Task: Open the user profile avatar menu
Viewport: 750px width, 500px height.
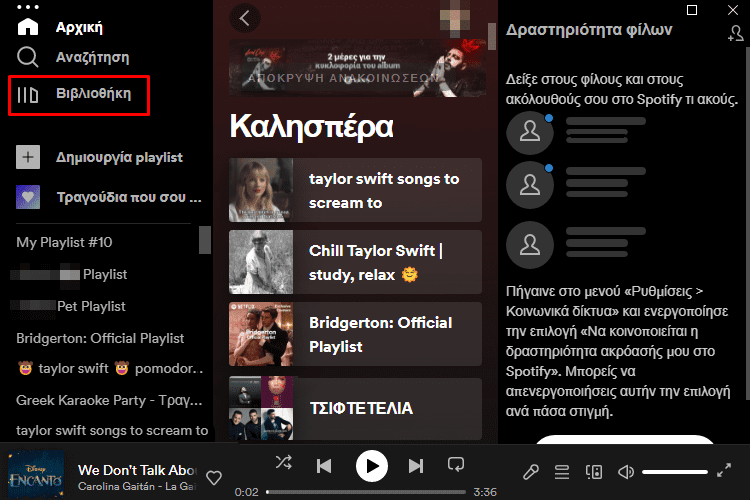Action: (454, 19)
